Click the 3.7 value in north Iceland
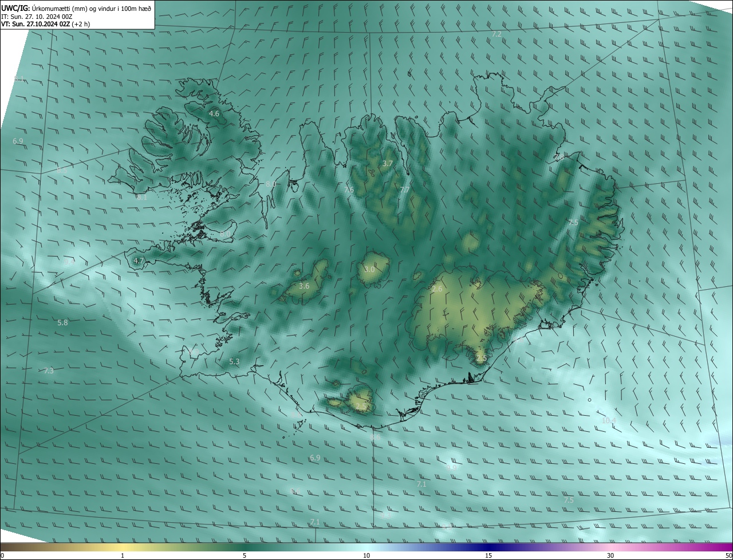Image resolution: width=733 pixels, height=560 pixels. point(388,164)
